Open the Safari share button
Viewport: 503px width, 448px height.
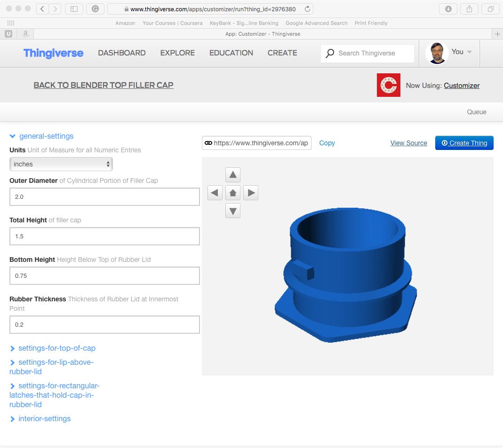(x=469, y=9)
